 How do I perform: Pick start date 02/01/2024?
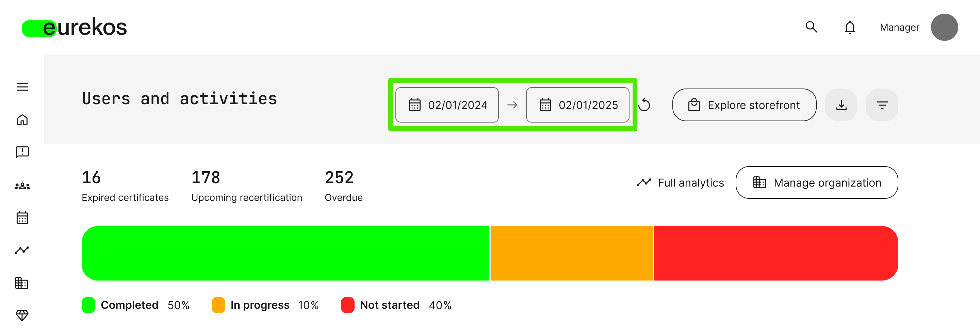tap(447, 105)
